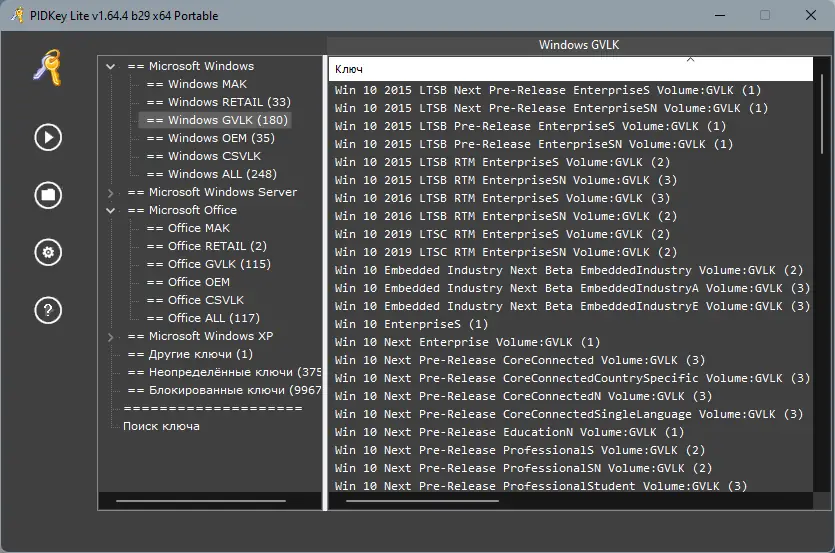The height and width of the screenshot is (553, 835).
Task: Click the keys logo icon
Action: pos(47,70)
